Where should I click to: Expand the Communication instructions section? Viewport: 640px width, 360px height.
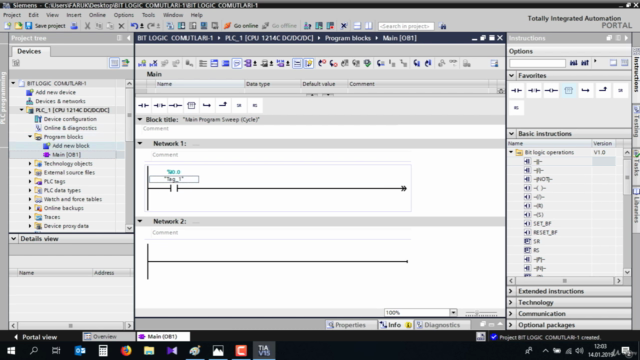click(x=511, y=314)
